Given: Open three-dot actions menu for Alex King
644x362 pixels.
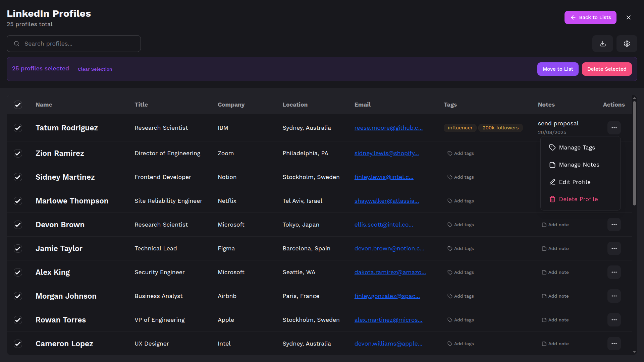Looking at the screenshot, I should [x=614, y=273].
